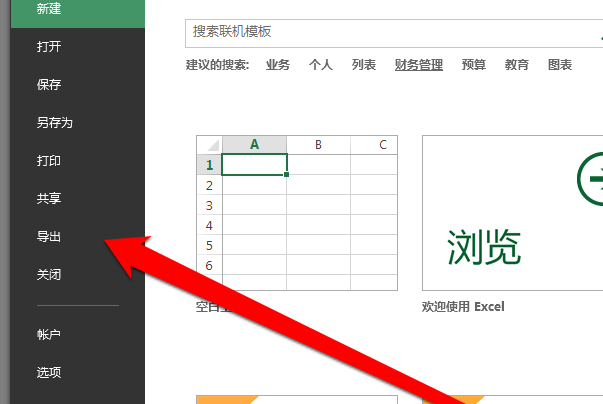
Task: Choose 另存为 from the sidebar
Action: tap(55, 123)
